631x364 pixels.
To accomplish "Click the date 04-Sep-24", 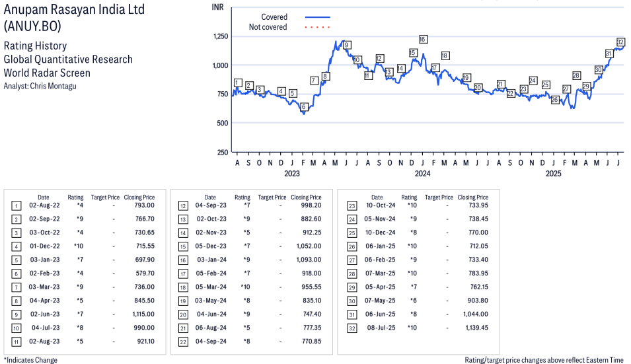I will pos(211,341).
